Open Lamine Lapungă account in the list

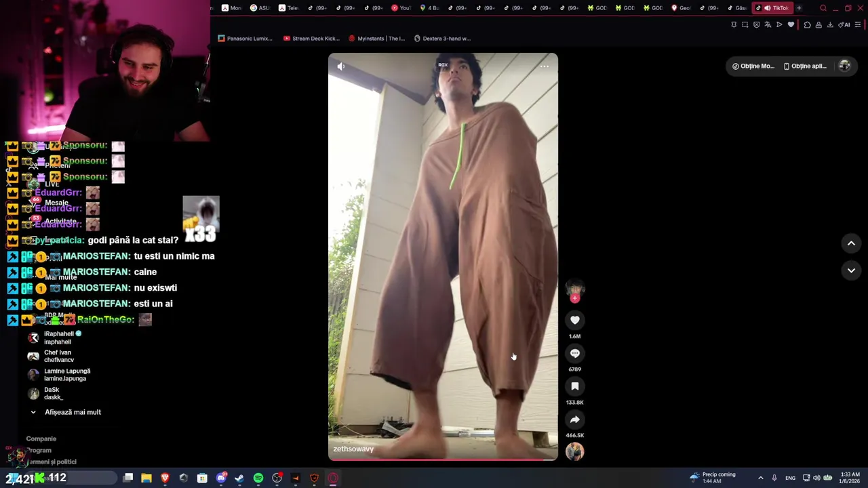(x=60, y=375)
